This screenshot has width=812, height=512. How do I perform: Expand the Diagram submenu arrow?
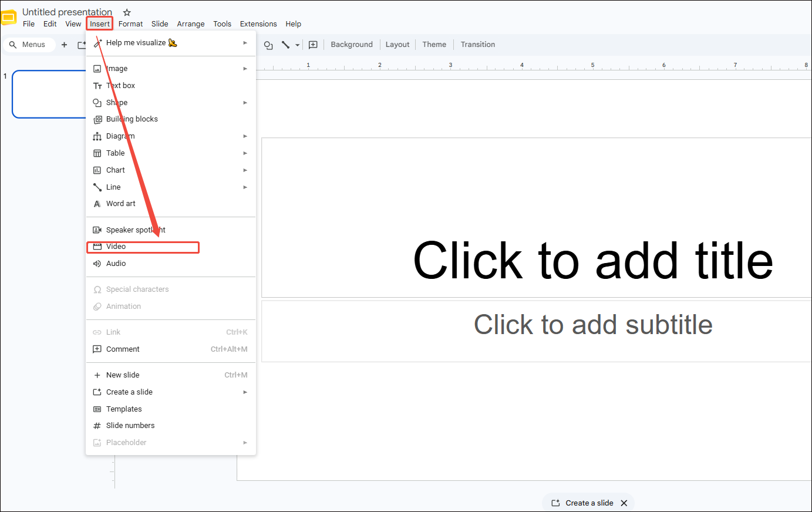click(x=245, y=136)
